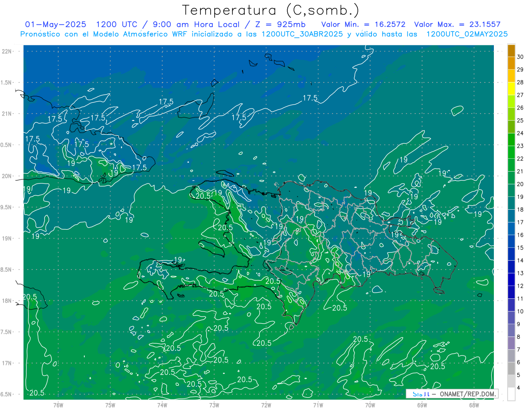Click the '74W' longitude axis label

point(162,405)
